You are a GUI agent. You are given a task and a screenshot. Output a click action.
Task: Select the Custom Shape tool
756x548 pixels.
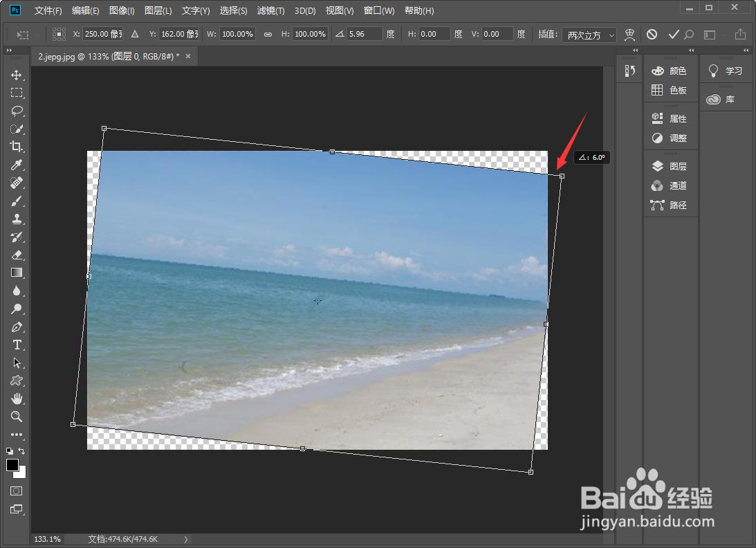(17, 381)
